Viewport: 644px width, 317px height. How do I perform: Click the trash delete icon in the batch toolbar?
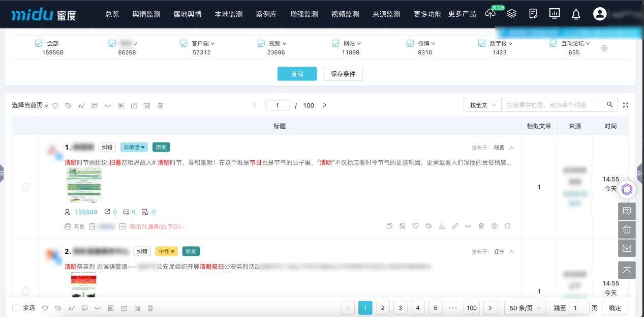pyautogui.click(x=160, y=105)
